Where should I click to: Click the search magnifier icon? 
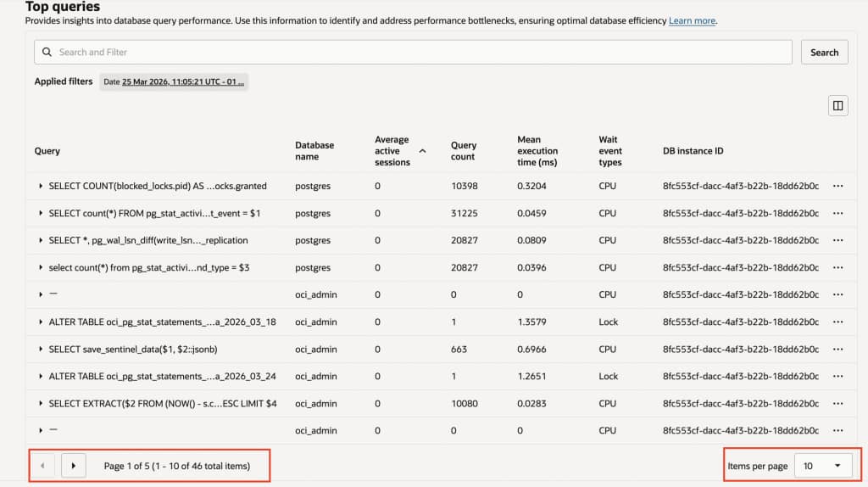[x=47, y=52]
